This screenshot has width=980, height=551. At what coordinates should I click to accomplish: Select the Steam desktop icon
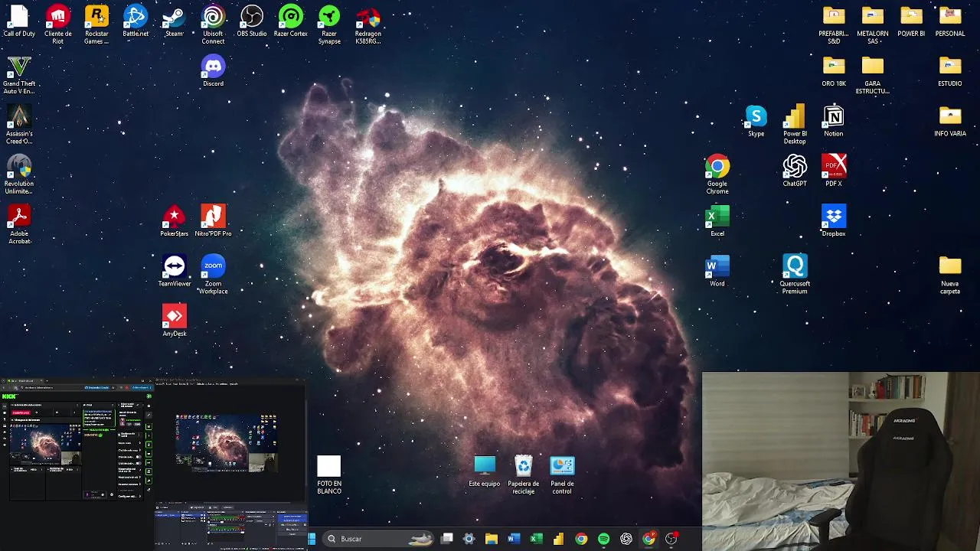click(174, 21)
